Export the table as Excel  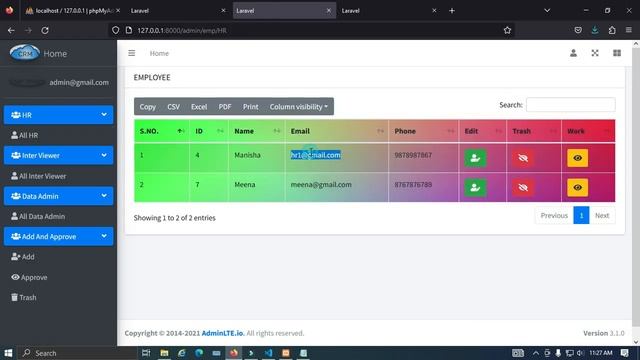(199, 107)
